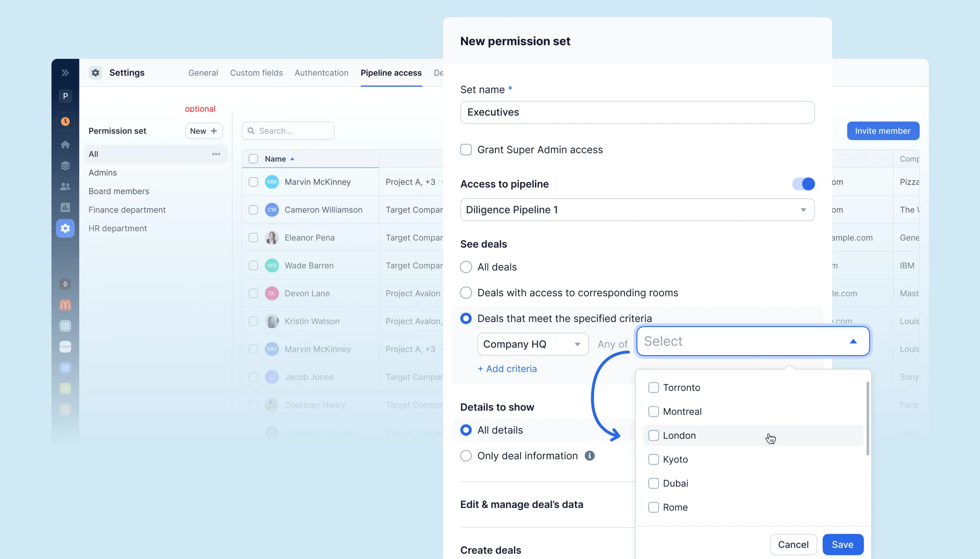980x559 pixels.
Task: Click the info icon beside Only deal information
Action: [x=589, y=456]
